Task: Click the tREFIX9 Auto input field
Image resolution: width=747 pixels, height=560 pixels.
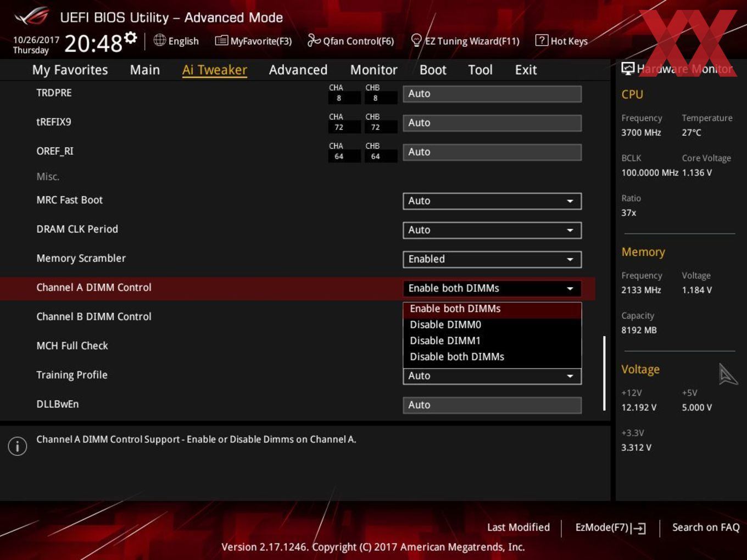Action: (x=492, y=123)
